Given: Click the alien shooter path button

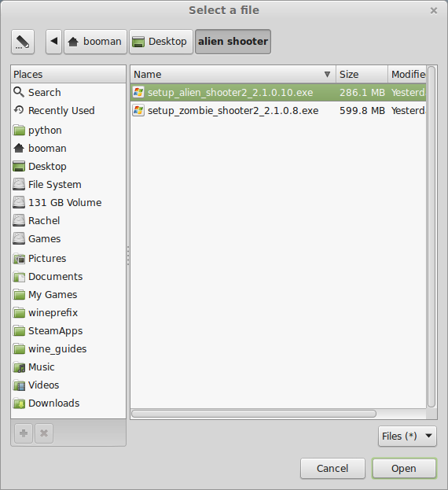Looking at the screenshot, I should click(x=233, y=42).
